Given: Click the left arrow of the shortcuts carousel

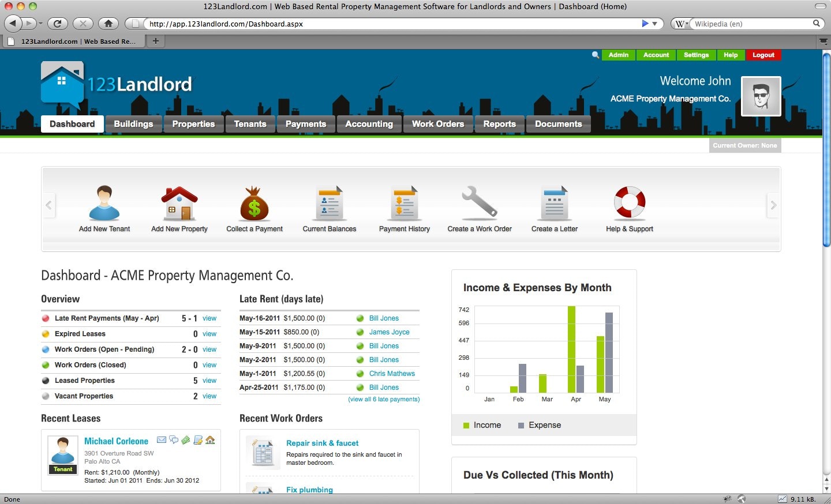Looking at the screenshot, I should (48, 205).
